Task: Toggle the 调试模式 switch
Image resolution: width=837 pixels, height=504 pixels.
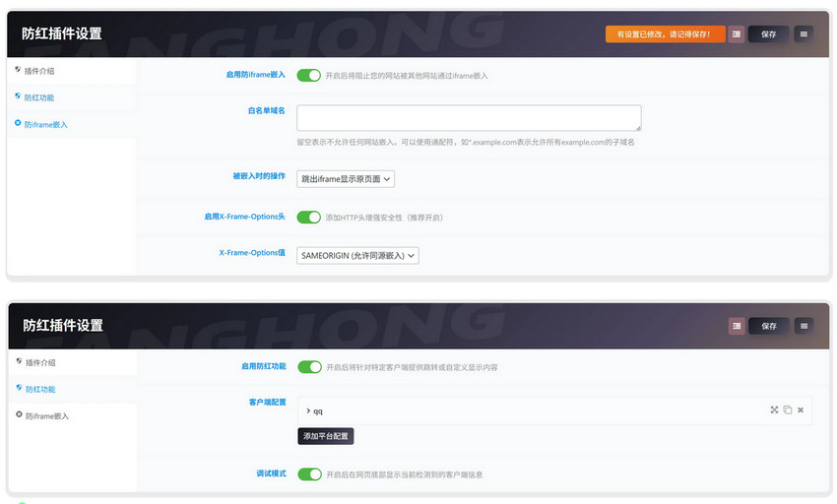Action: point(309,474)
